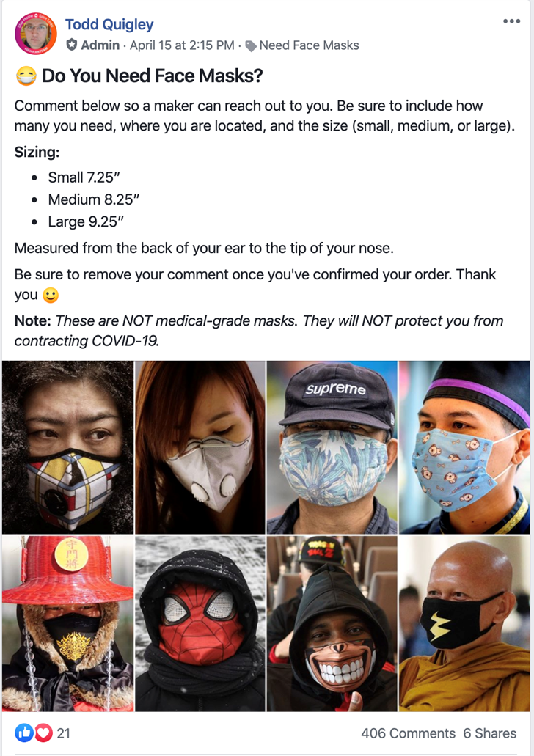Image resolution: width=534 pixels, height=756 pixels.
Task: Open the white respirator valve mask photo
Action: [200, 447]
